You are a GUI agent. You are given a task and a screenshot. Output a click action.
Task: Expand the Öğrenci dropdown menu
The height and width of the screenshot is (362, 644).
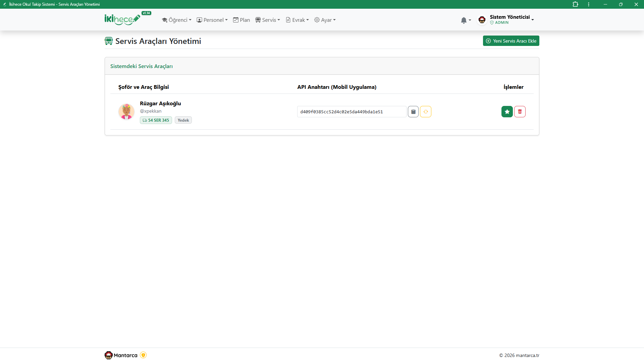click(x=176, y=20)
